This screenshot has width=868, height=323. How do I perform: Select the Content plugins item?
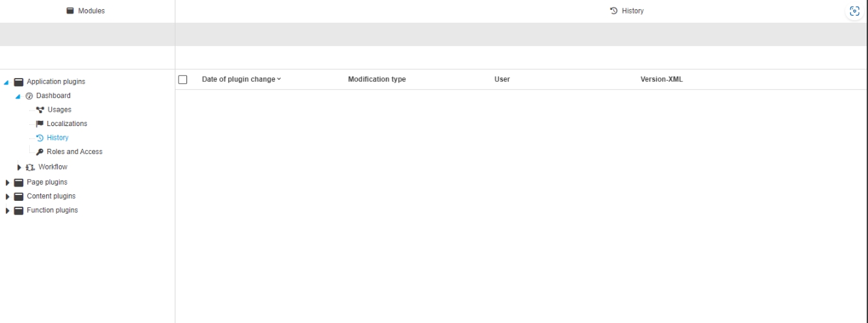[51, 196]
